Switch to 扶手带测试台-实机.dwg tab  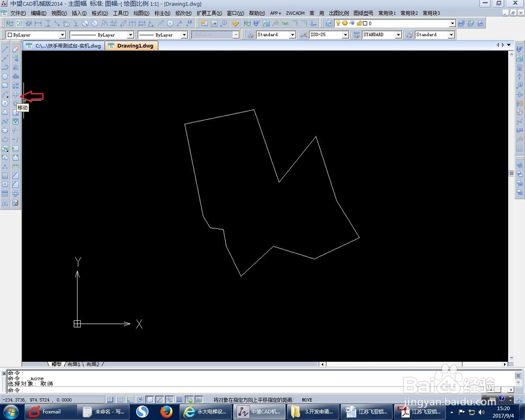click(x=64, y=46)
